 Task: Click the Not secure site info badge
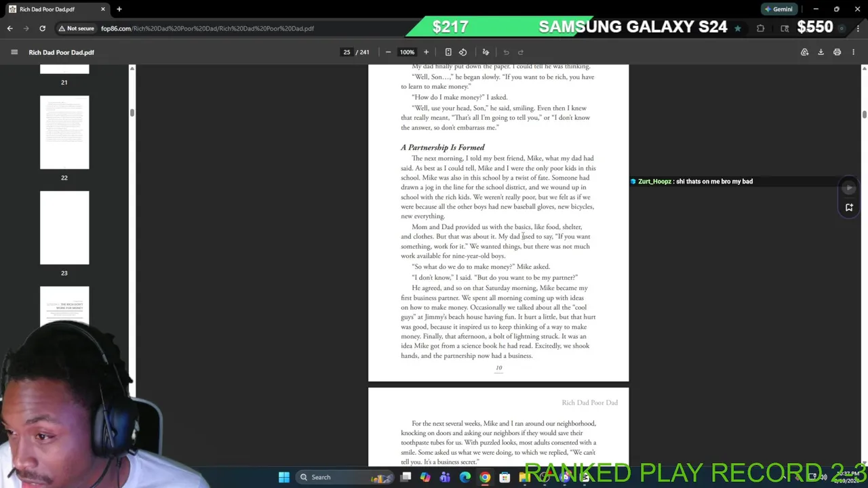click(76, 28)
